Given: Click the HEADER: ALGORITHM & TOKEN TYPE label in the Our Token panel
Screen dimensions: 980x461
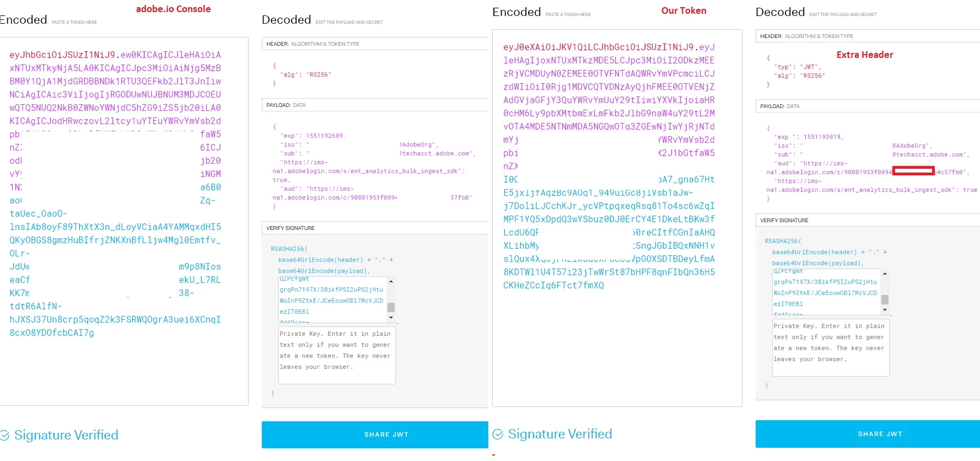Looking at the screenshot, I should 807,36.
